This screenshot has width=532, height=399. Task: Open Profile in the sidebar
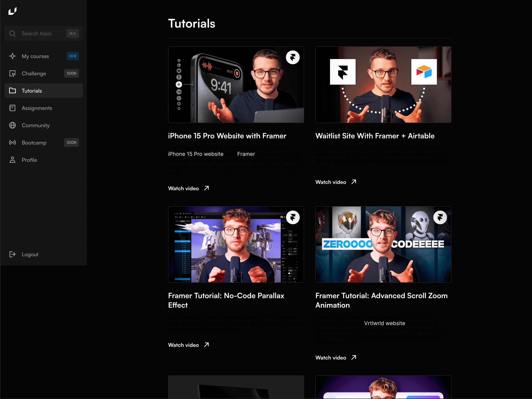[43, 160]
